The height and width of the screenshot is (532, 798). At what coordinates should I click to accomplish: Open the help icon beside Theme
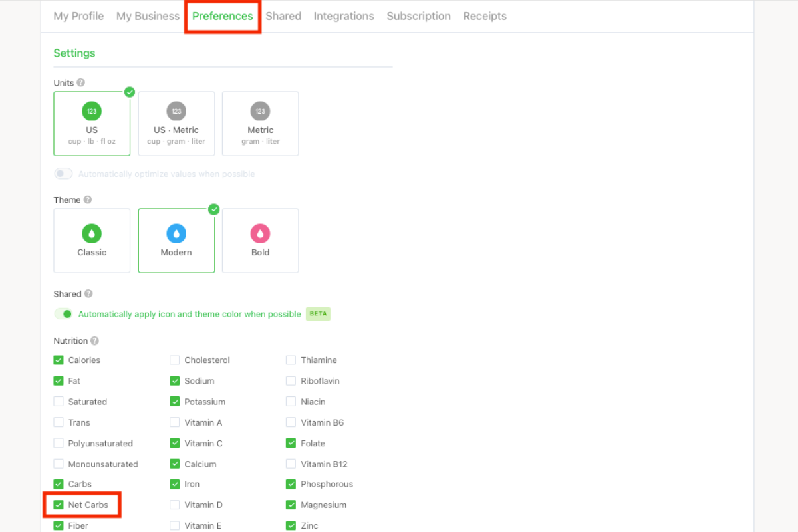point(88,200)
